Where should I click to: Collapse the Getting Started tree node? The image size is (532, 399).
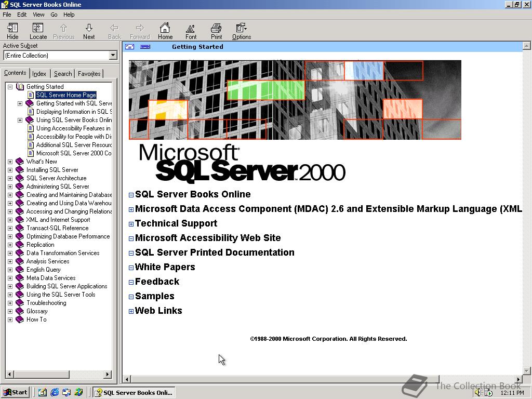(x=10, y=87)
